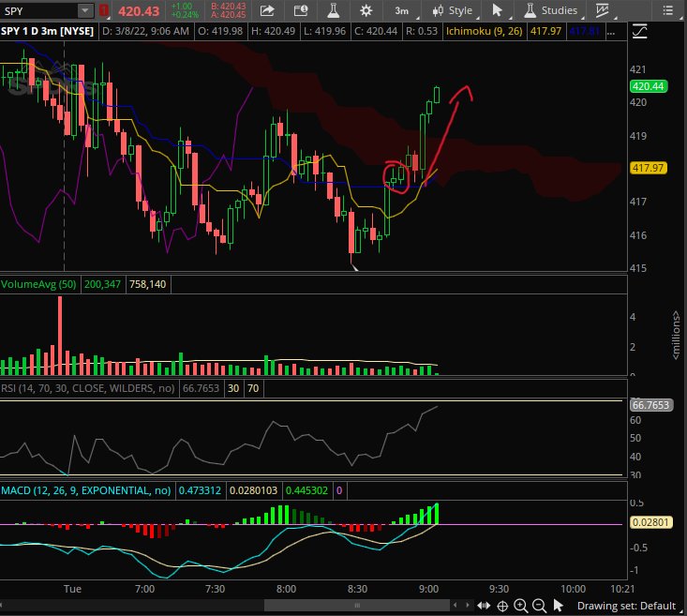Click the 8:00 time axis label

pyautogui.click(x=286, y=589)
